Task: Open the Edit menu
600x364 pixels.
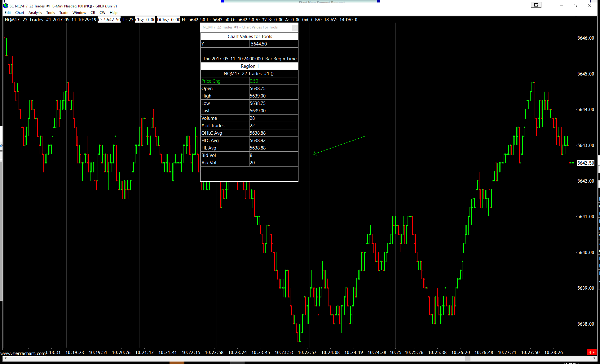Action: 8,13
